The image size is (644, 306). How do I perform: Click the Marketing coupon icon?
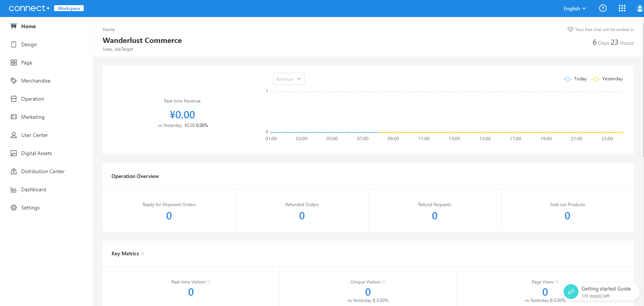coord(14,117)
